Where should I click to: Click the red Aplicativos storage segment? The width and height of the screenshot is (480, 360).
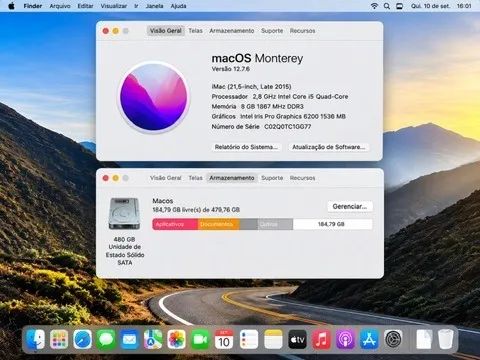tap(175, 224)
